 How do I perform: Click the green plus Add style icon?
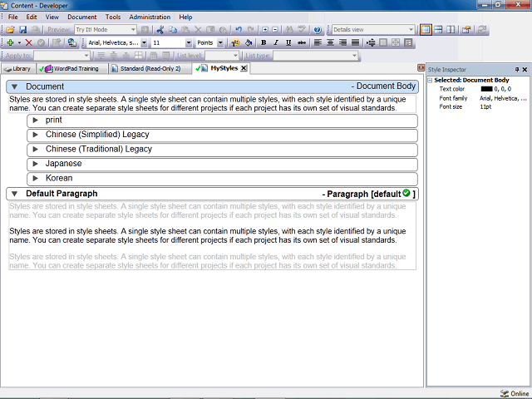10,42
